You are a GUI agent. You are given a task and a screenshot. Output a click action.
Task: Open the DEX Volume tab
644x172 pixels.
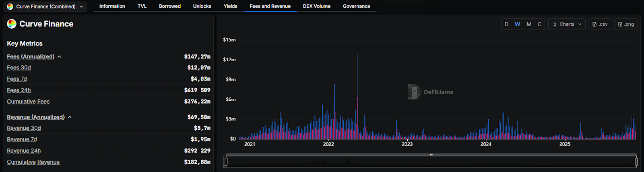coord(316,6)
